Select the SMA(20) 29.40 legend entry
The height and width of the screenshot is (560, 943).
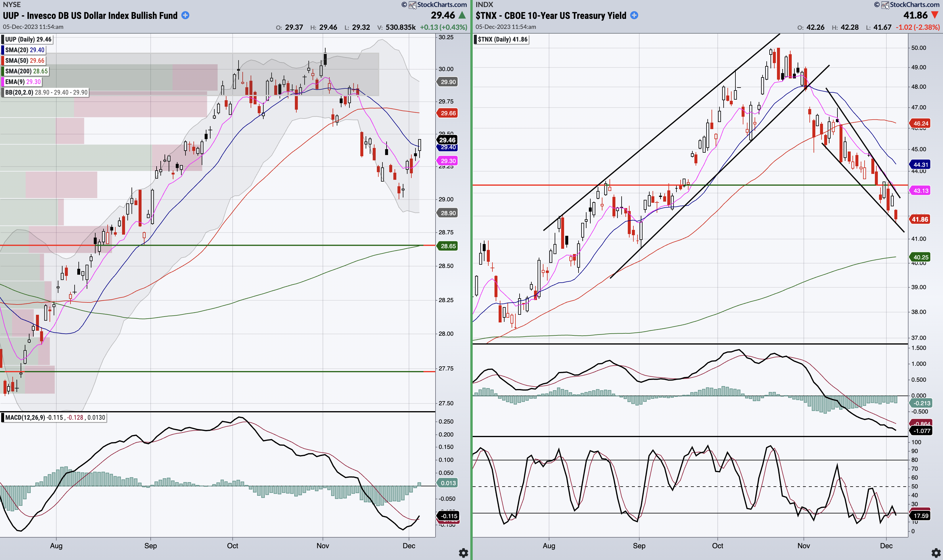pyautogui.click(x=23, y=50)
